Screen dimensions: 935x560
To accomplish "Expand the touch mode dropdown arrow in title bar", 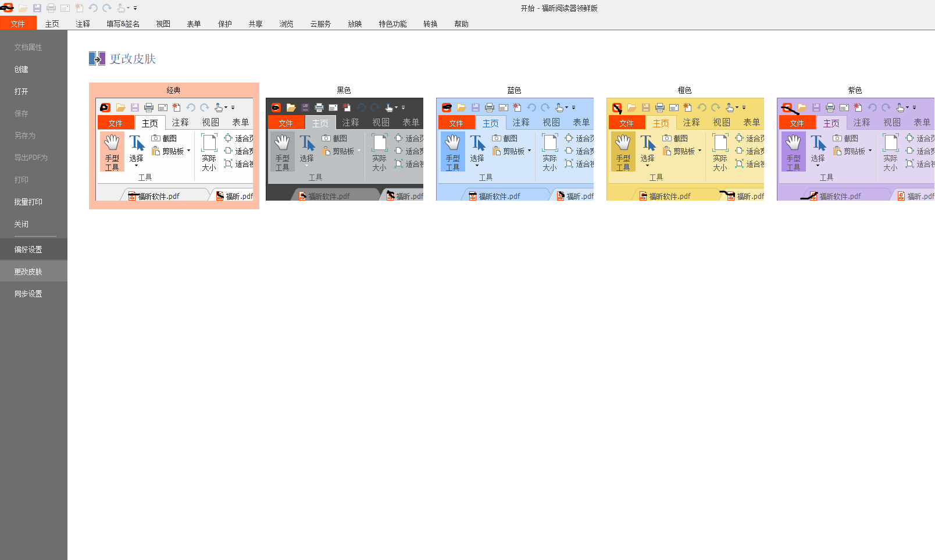I will click(129, 8).
